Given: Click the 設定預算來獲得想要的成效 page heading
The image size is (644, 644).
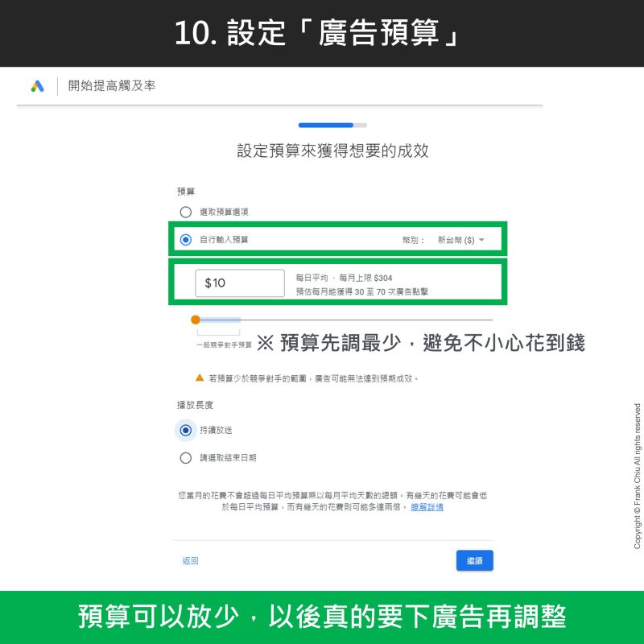Looking at the screenshot, I should [332, 151].
